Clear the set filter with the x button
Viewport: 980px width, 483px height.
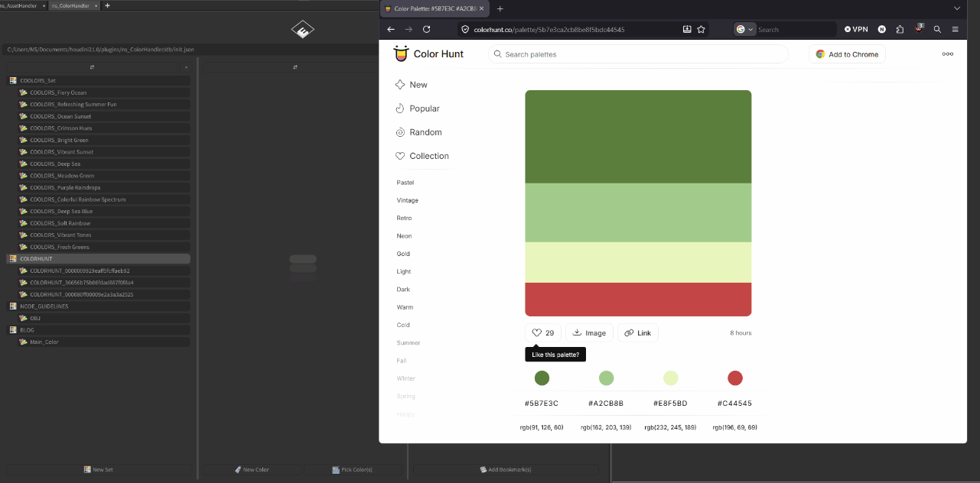(186, 67)
